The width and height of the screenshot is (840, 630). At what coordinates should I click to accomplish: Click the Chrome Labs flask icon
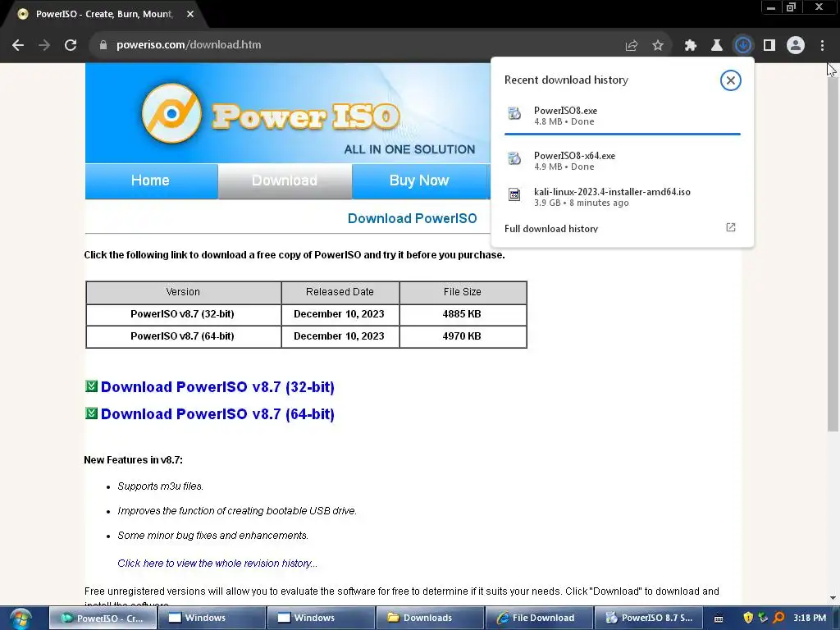716,46
